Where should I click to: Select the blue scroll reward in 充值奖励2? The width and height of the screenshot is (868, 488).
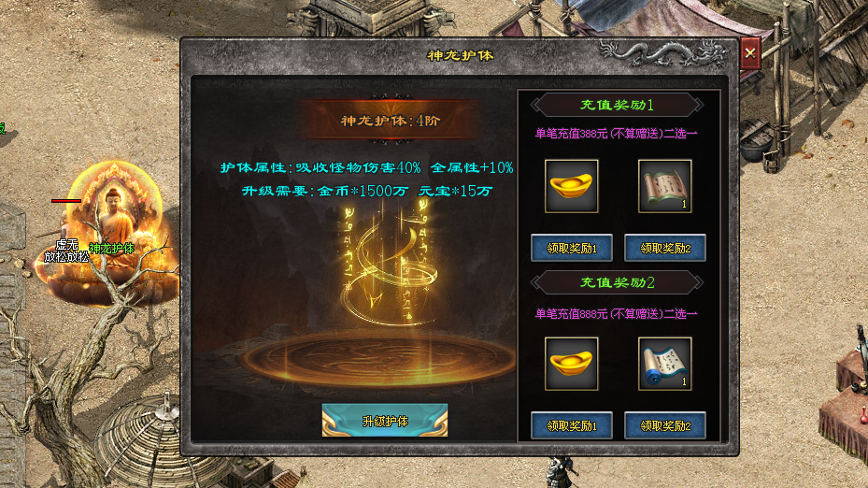(665, 364)
